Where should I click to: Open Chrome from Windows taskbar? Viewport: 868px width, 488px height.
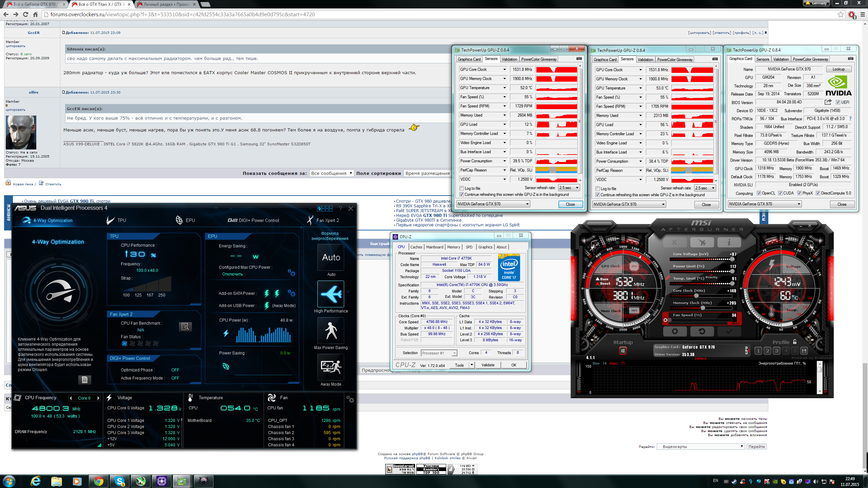pyautogui.click(x=98, y=481)
